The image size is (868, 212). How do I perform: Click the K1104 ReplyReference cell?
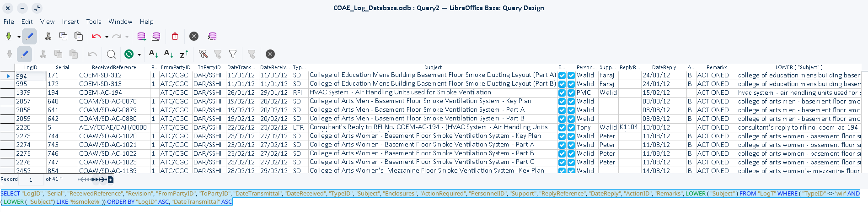click(x=629, y=127)
